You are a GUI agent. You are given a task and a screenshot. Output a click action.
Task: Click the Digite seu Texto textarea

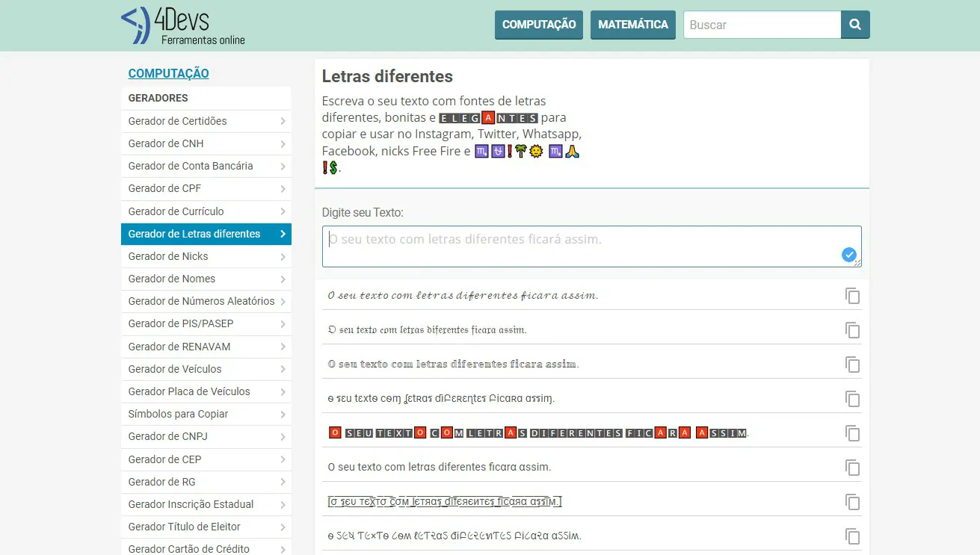(591, 247)
